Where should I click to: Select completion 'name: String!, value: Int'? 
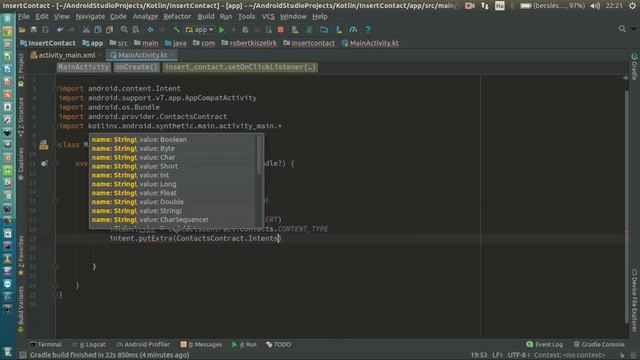click(173, 175)
